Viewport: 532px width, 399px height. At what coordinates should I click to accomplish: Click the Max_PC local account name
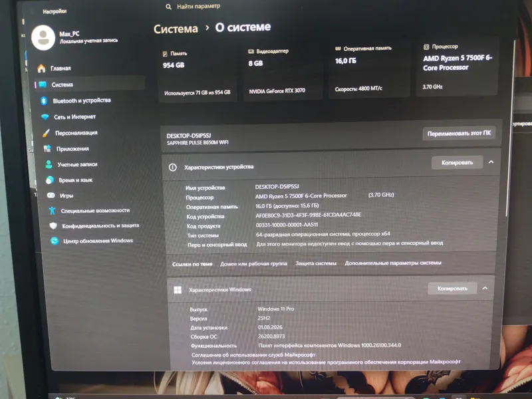tap(69, 34)
